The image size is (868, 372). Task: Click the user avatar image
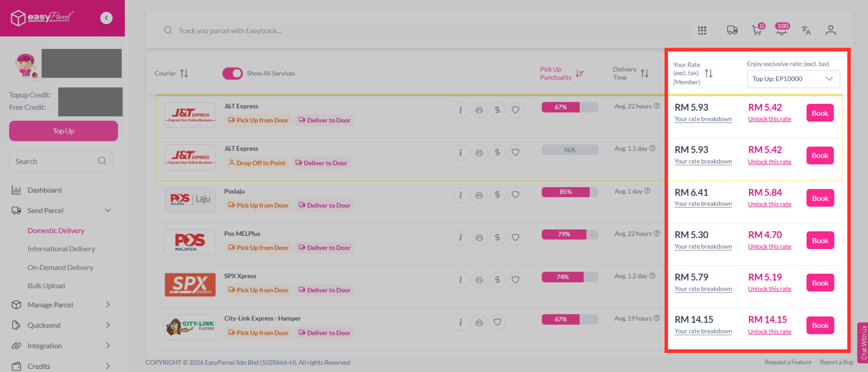point(26,65)
